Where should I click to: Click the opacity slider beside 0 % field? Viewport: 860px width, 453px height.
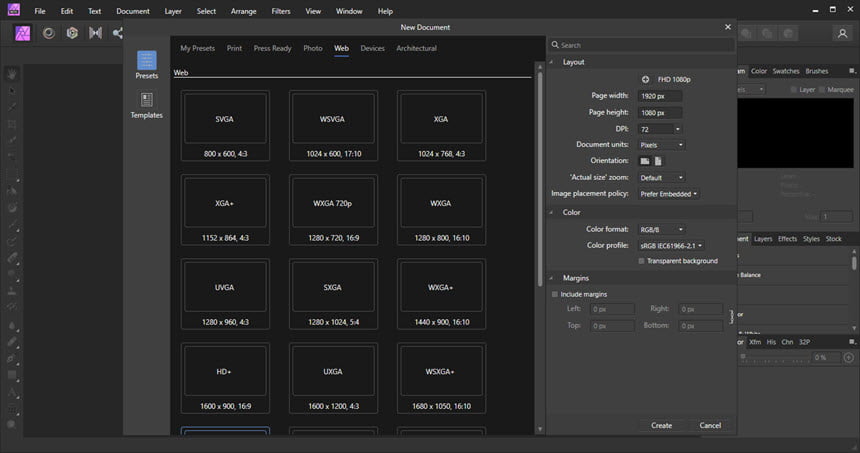click(x=776, y=358)
